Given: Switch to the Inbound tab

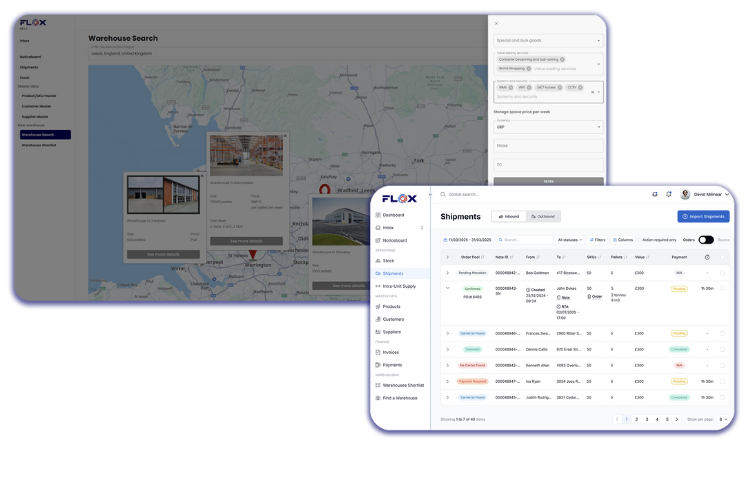Looking at the screenshot, I should point(509,217).
